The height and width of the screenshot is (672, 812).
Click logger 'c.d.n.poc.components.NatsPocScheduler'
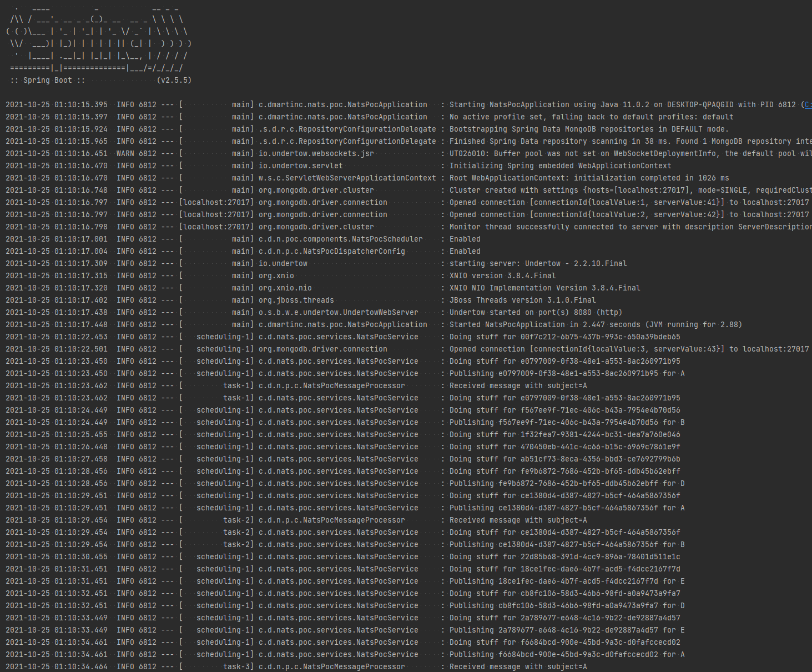click(341, 239)
